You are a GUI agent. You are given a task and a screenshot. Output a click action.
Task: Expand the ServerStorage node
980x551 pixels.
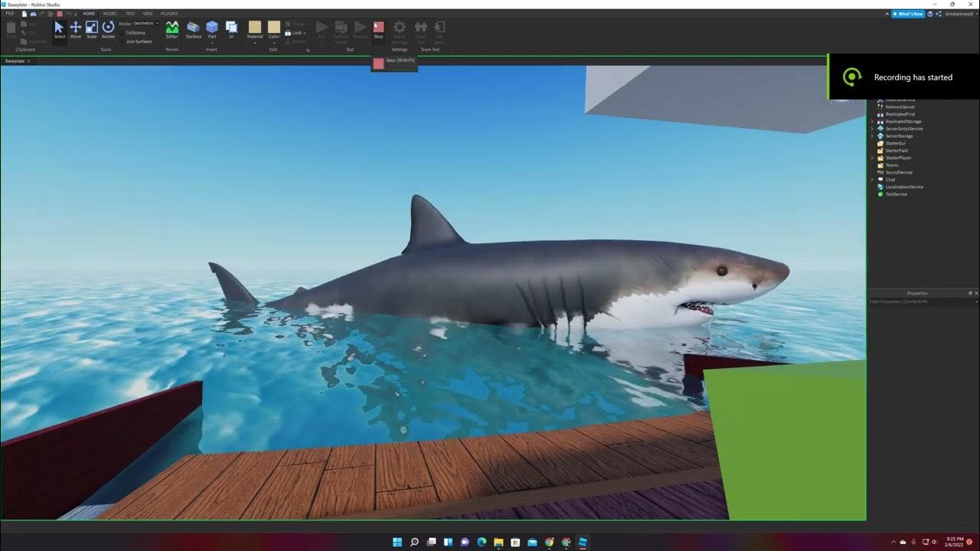click(x=872, y=136)
